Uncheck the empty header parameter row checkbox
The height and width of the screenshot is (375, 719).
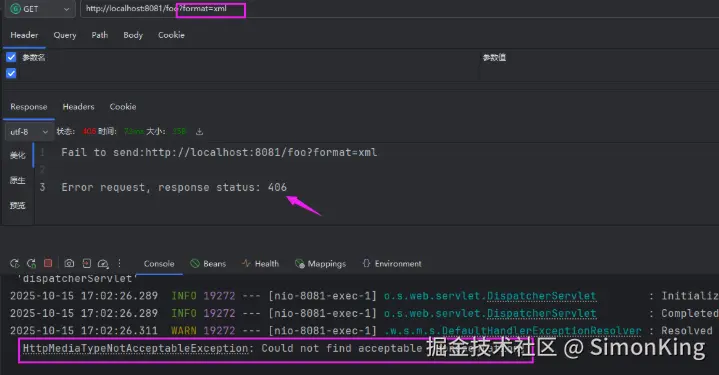(x=11, y=73)
